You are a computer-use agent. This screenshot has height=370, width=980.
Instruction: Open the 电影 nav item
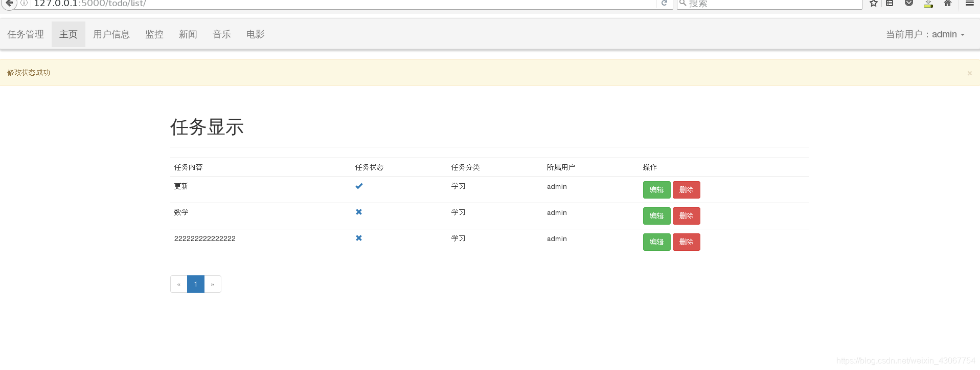pyautogui.click(x=256, y=34)
